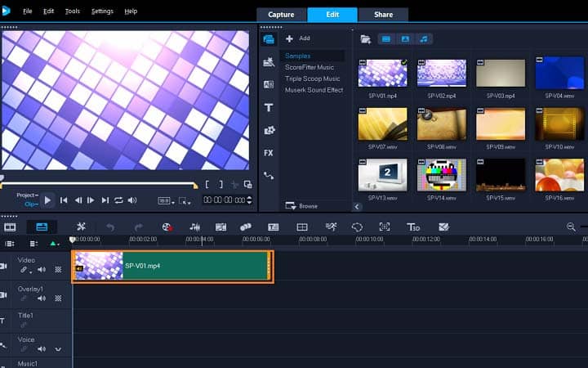This screenshot has height=368, width=588.
Task: Mute the Video track audio
Action: (x=42, y=270)
